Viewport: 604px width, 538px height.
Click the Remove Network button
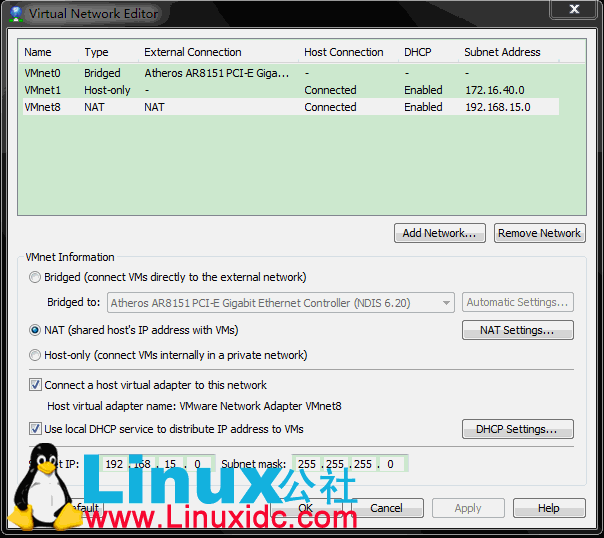540,233
